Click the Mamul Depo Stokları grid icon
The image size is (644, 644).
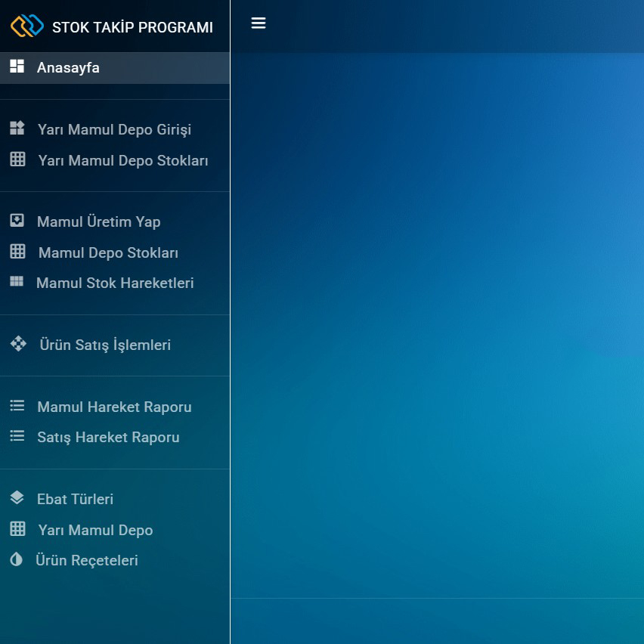[17, 251]
